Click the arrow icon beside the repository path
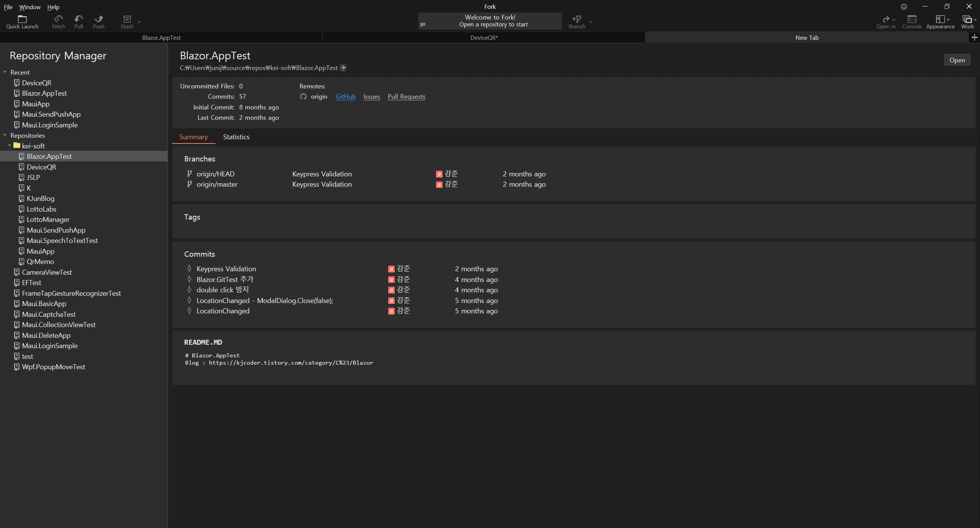 click(343, 68)
